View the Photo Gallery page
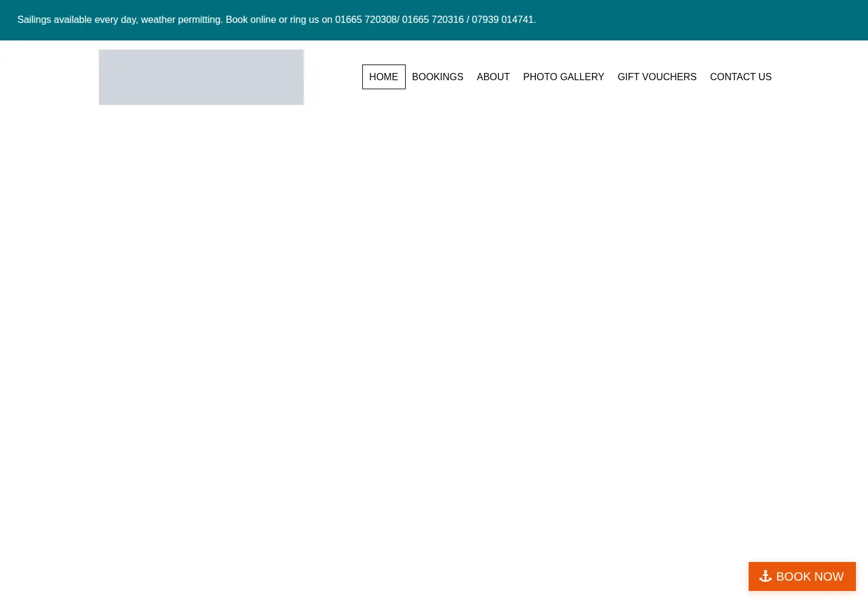868x603 pixels. coord(564,77)
